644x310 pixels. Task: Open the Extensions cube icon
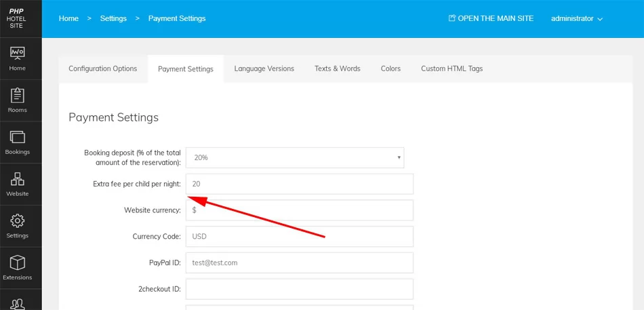(18, 263)
